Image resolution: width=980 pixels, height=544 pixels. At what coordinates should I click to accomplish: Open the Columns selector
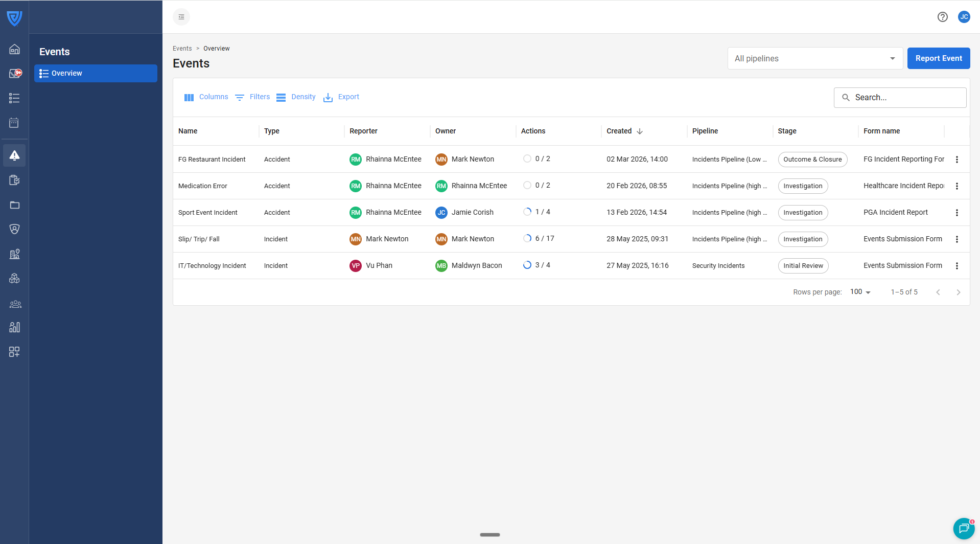pyautogui.click(x=206, y=97)
